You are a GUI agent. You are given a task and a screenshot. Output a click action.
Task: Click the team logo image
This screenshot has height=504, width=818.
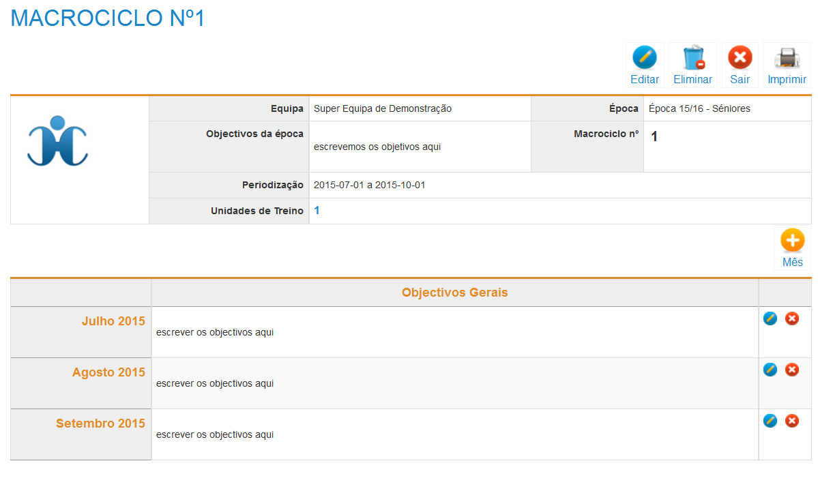tap(57, 141)
